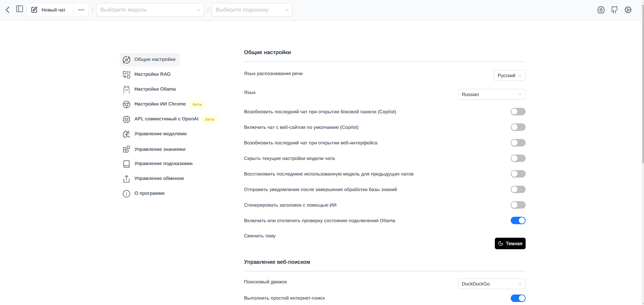
Task: Open the three-dots more options menu
Action: point(81,10)
